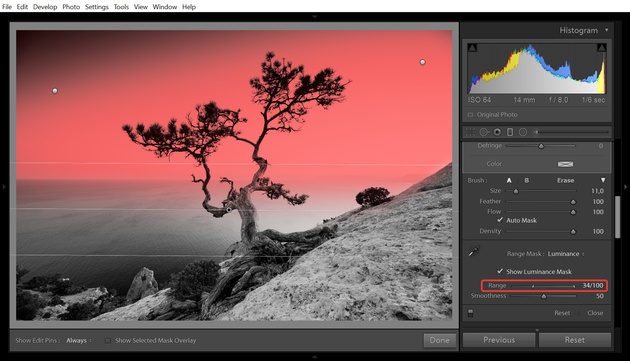Image resolution: width=630 pixels, height=361 pixels.
Task: Select the Red Eye Correction tool
Action: click(x=497, y=132)
